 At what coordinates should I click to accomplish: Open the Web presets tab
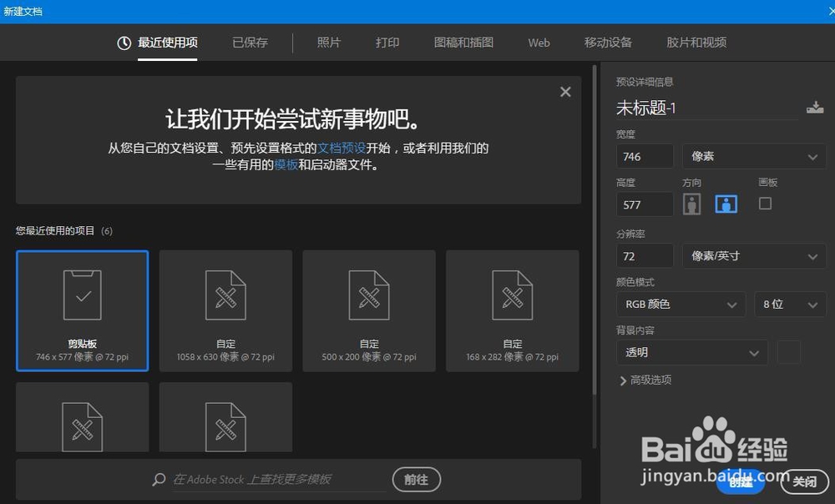pyautogui.click(x=539, y=43)
